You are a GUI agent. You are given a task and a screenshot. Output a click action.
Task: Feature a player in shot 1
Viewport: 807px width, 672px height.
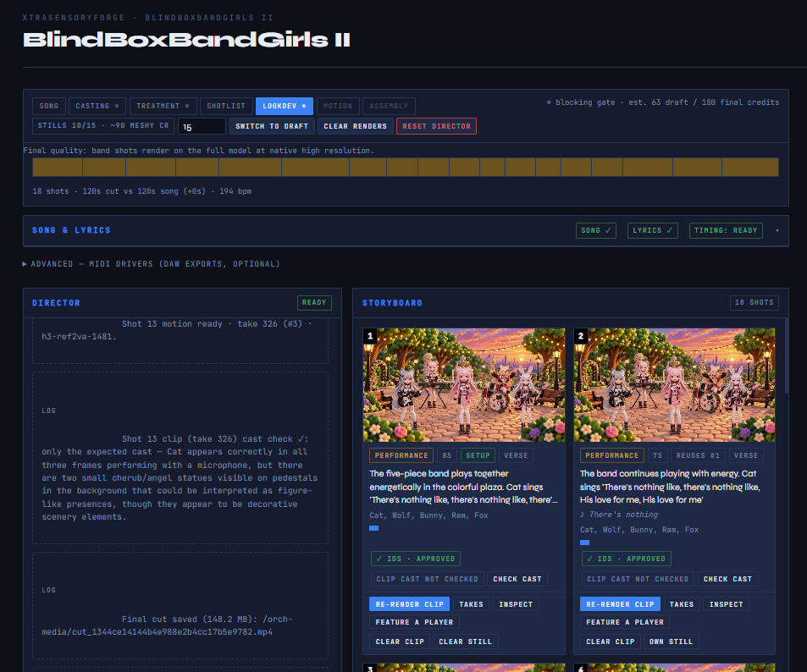414,622
